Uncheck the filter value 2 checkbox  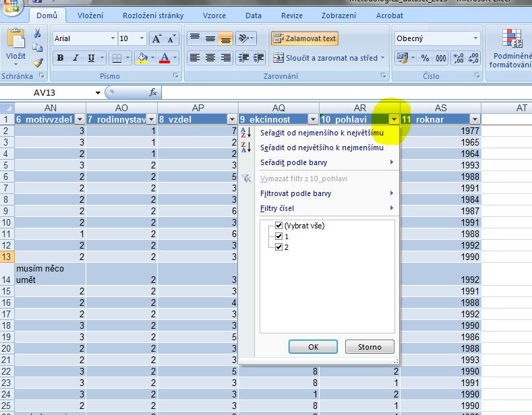coord(279,247)
